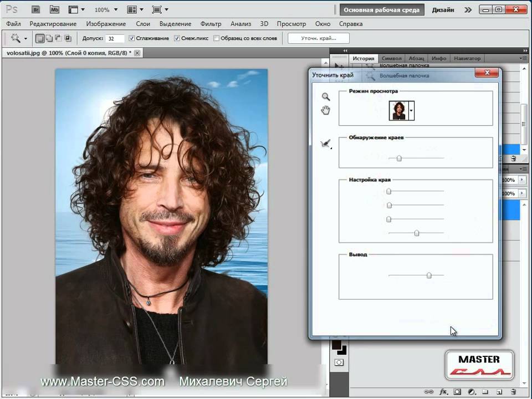Open the Файл menu
532x399 pixels.
click(x=13, y=24)
